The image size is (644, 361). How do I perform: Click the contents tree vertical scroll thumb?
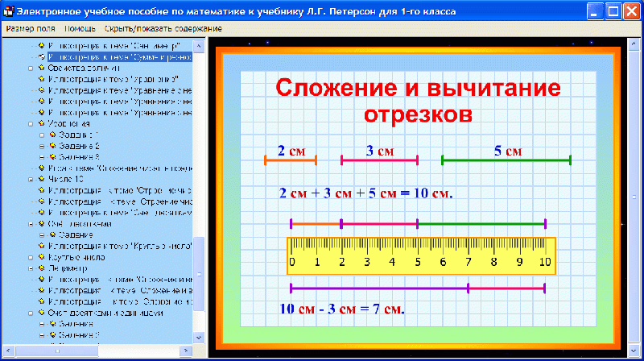tap(199, 274)
